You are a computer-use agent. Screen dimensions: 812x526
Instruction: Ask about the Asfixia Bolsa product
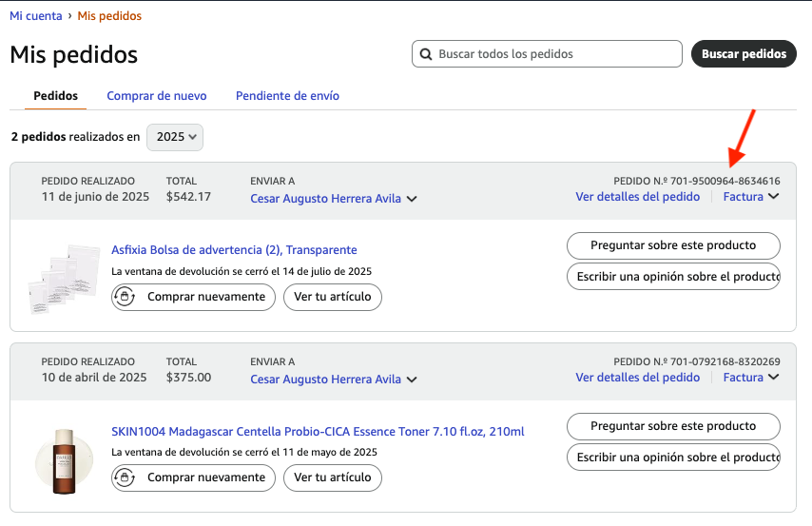point(673,245)
